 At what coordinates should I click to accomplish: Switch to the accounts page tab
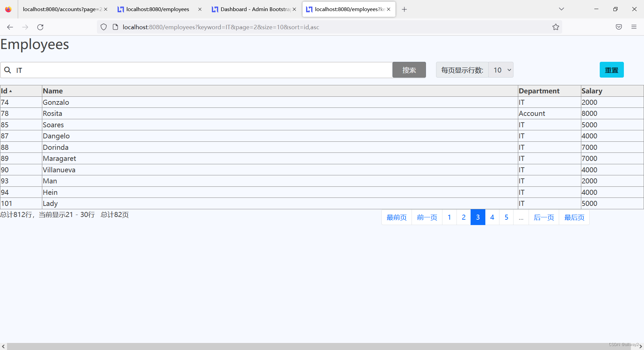(62, 9)
